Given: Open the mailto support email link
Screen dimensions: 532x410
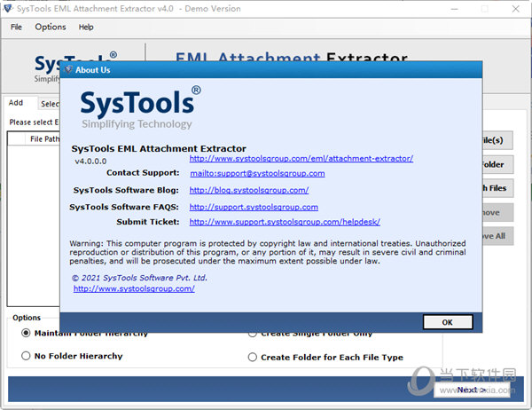Looking at the screenshot, I should point(257,173).
